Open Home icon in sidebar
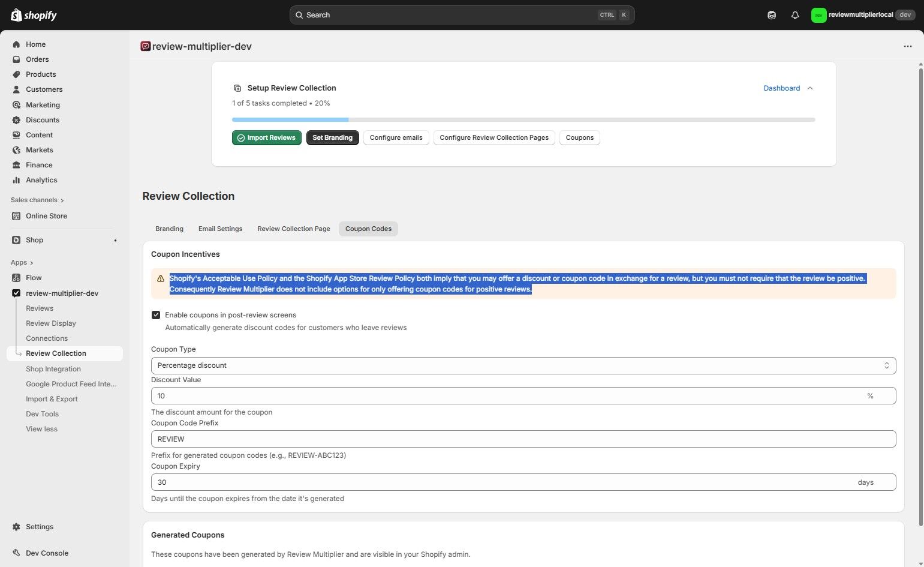 16,44
